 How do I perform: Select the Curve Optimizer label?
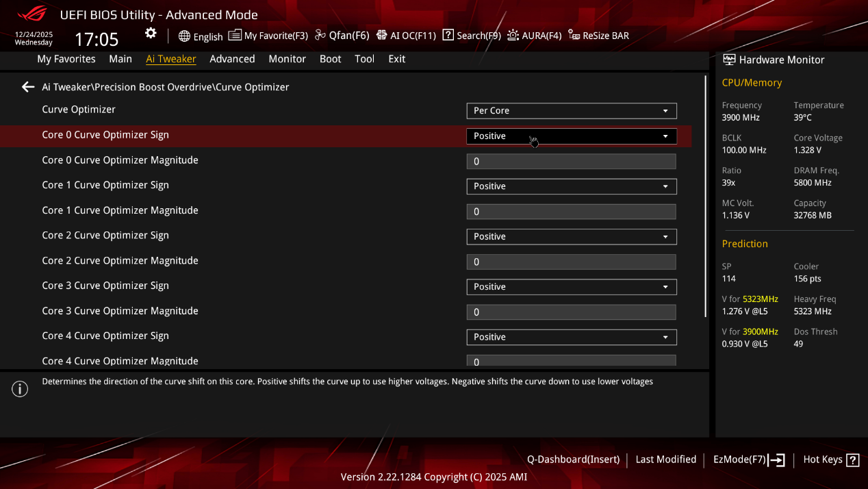coord(79,110)
